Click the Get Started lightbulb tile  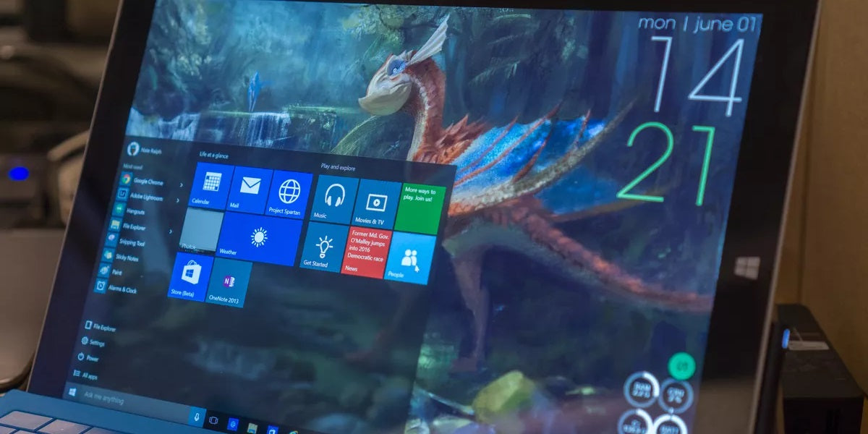[x=323, y=247]
